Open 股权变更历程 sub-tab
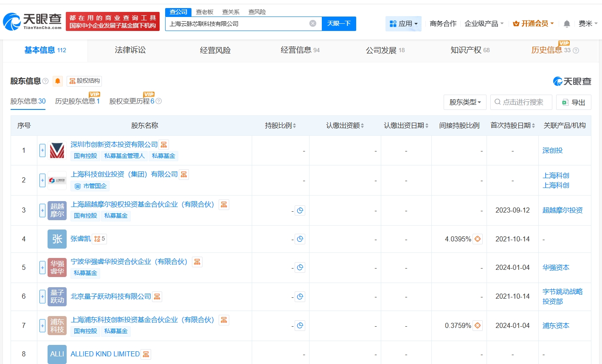This screenshot has width=602, height=364. 132,101
